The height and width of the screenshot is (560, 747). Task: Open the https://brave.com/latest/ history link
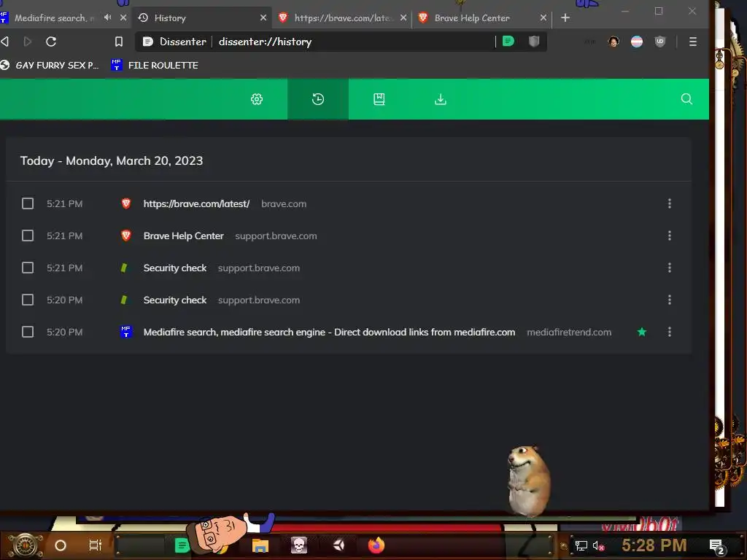click(x=196, y=204)
